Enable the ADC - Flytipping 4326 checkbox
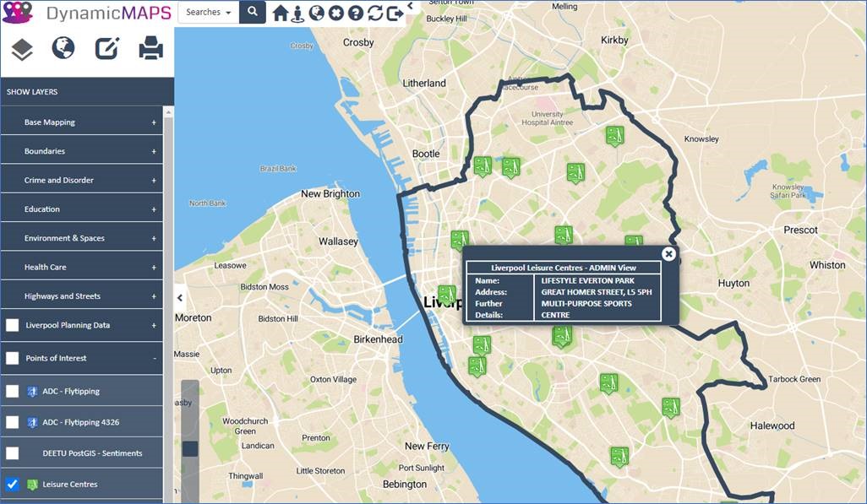Image resolution: width=867 pixels, height=504 pixels. [12, 422]
